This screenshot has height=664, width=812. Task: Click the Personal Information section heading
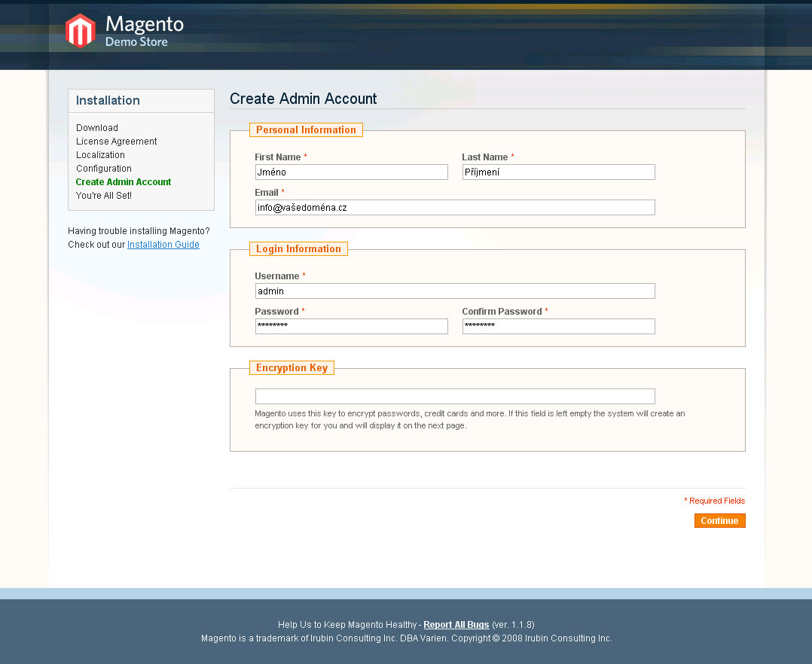click(x=306, y=130)
